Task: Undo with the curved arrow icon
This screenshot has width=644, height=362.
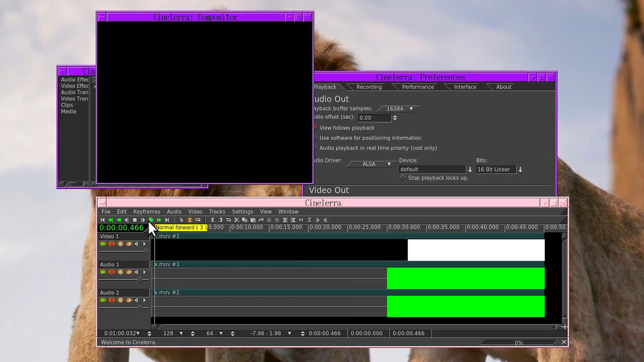Action: click(317, 220)
